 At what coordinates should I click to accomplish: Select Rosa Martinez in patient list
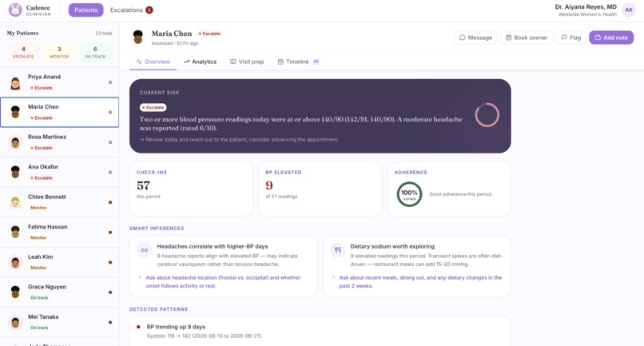(x=60, y=142)
